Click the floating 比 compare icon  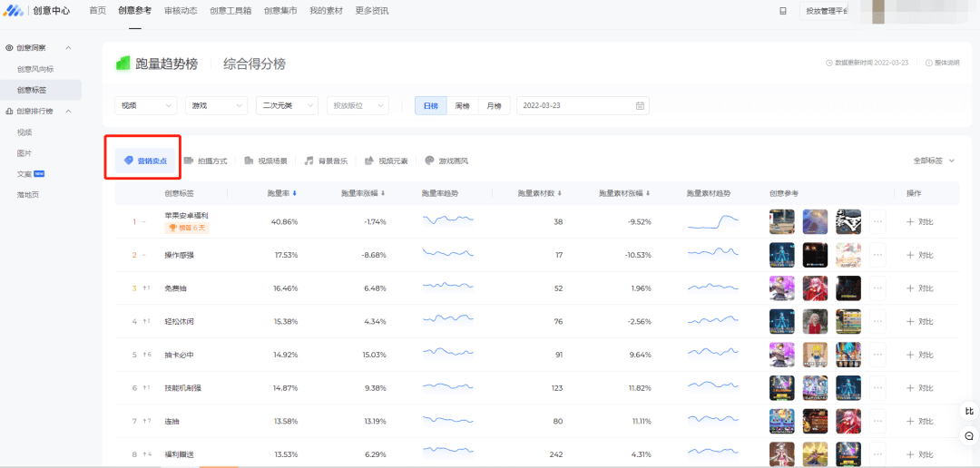click(969, 411)
